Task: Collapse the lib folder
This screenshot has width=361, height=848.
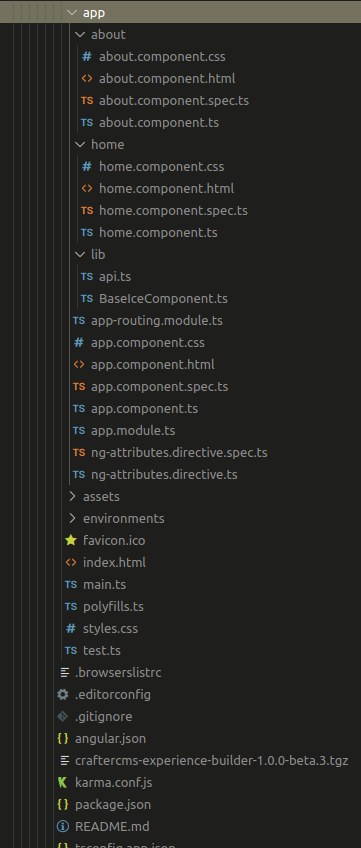Action: (x=79, y=254)
